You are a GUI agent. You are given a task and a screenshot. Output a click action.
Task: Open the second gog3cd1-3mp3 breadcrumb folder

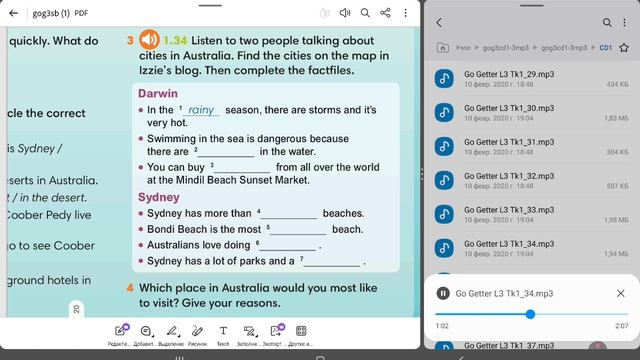564,48
